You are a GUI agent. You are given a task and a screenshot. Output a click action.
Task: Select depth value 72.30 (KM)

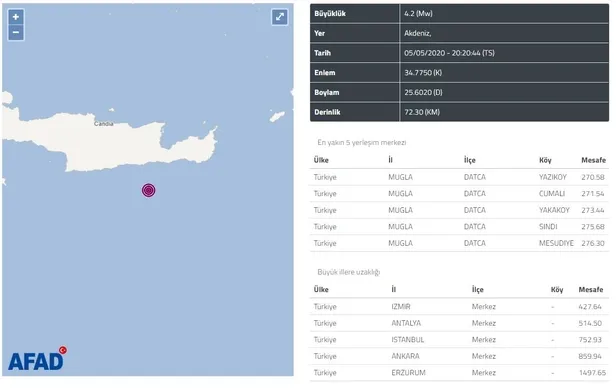pos(422,112)
